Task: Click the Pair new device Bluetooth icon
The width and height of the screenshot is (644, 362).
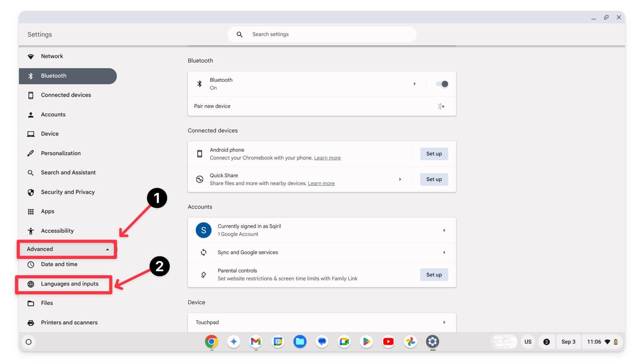Action: point(441,106)
